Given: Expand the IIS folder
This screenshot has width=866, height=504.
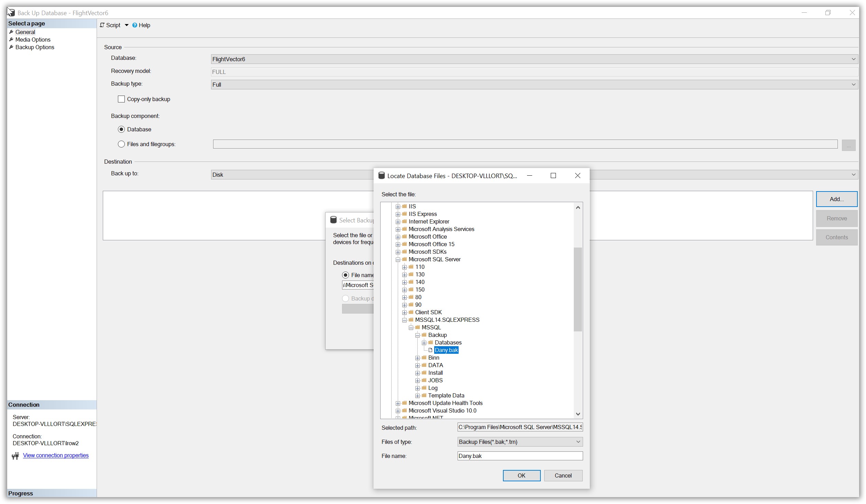Looking at the screenshot, I should (x=398, y=207).
